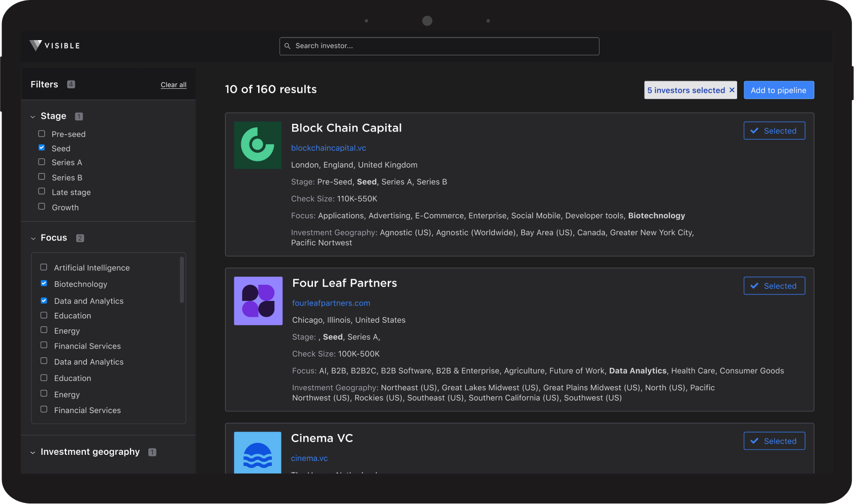Collapse the Focus filter section
This screenshot has height=504, width=854.
(33, 239)
